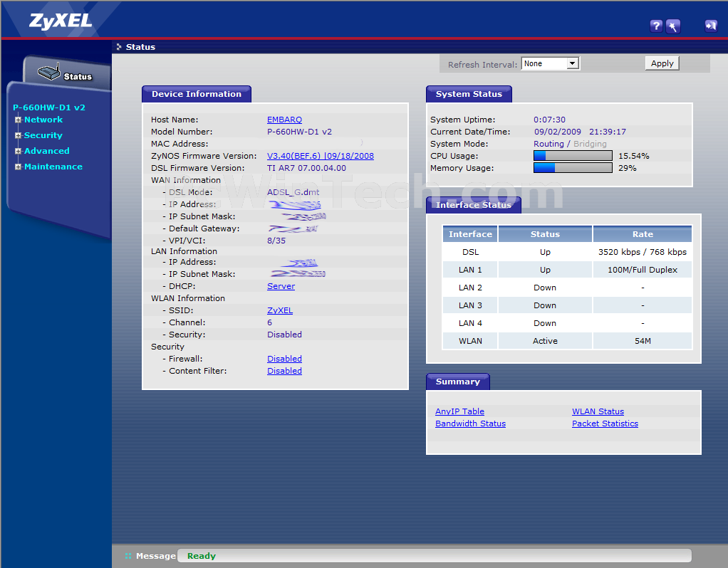Open the Refresh Interval dropdown
728x568 pixels.
551,63
